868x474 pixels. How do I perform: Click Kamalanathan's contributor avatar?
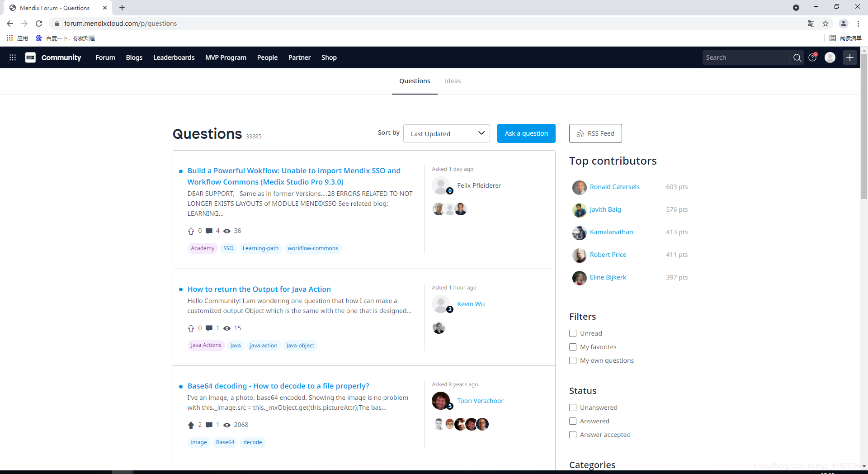(x=579, y=232)
